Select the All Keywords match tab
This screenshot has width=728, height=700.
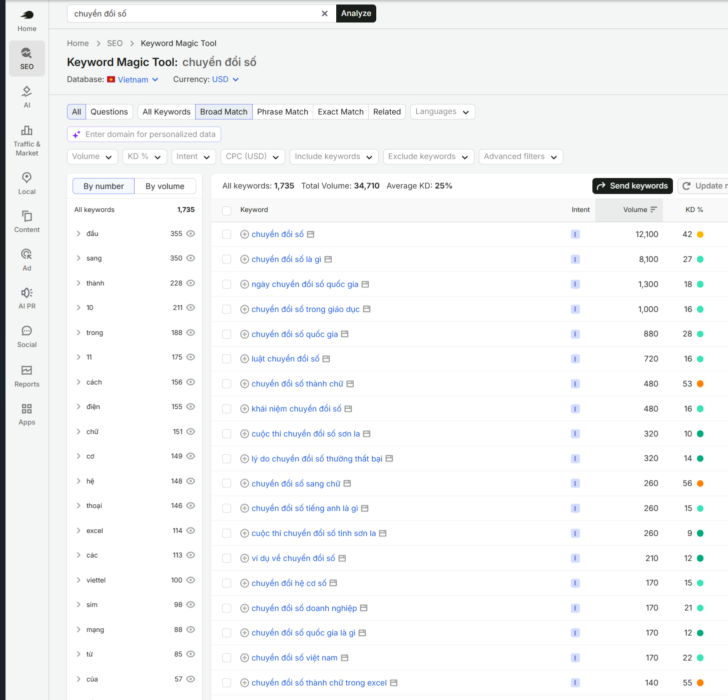(x=167, y=111)
